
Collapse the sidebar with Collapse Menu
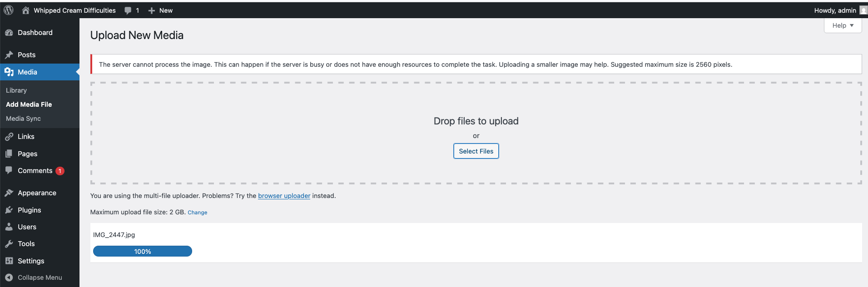click(40, 277)
